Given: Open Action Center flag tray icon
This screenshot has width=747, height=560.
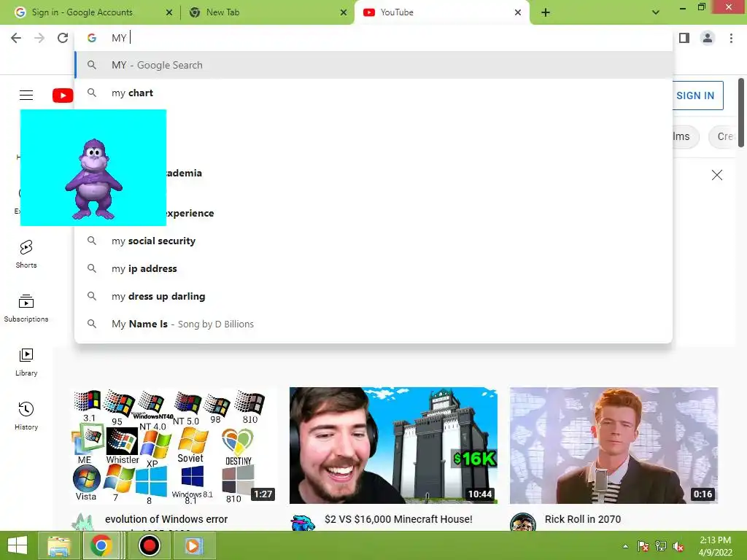Looking at the screenshot, I should point(643,546).
